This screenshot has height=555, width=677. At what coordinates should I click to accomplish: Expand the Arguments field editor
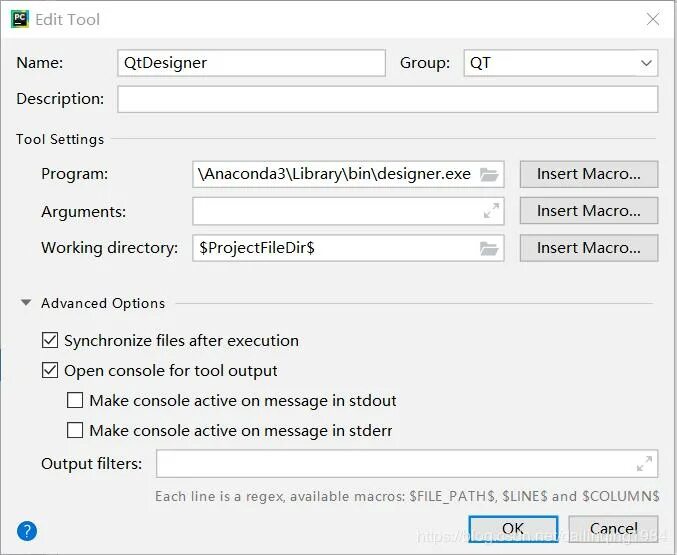[x=491, y=211]
